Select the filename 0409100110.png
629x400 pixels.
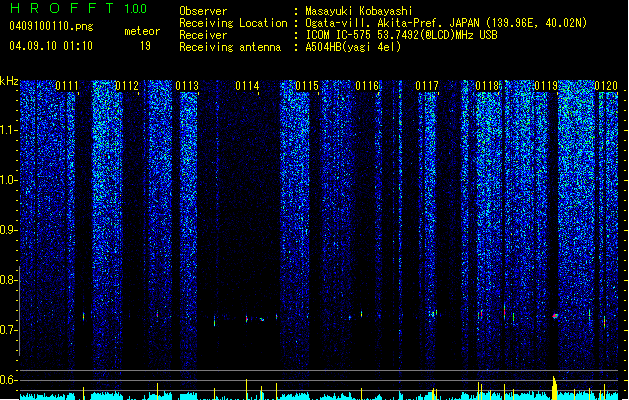pos(51,26)
